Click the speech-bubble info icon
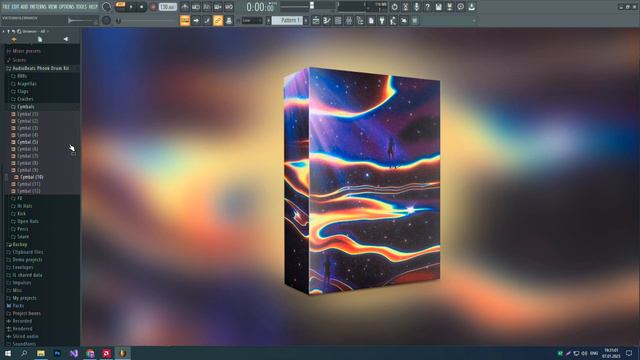 click(460, 7)
